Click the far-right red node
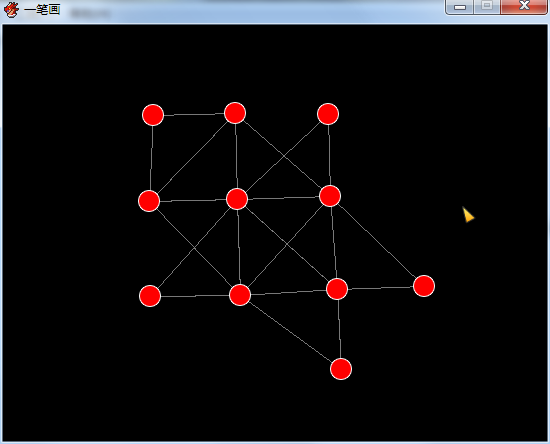 [x=424, y=286]
